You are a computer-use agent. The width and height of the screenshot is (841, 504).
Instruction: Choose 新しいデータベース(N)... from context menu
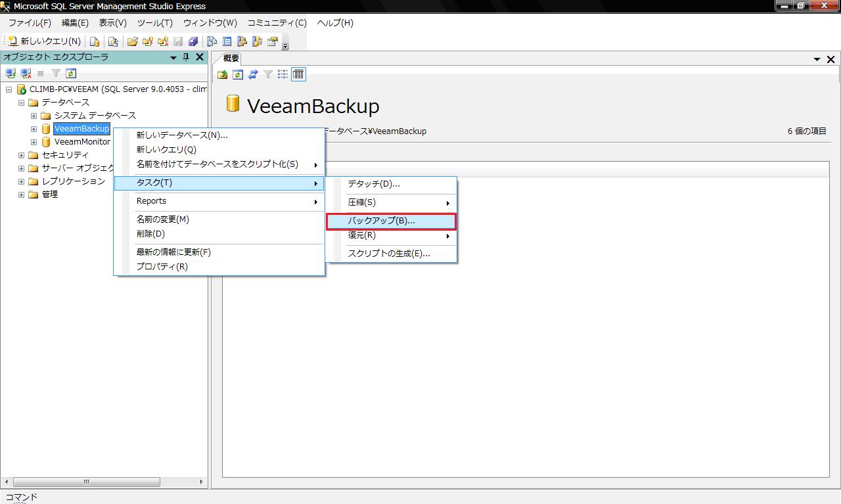pos(219,135)
